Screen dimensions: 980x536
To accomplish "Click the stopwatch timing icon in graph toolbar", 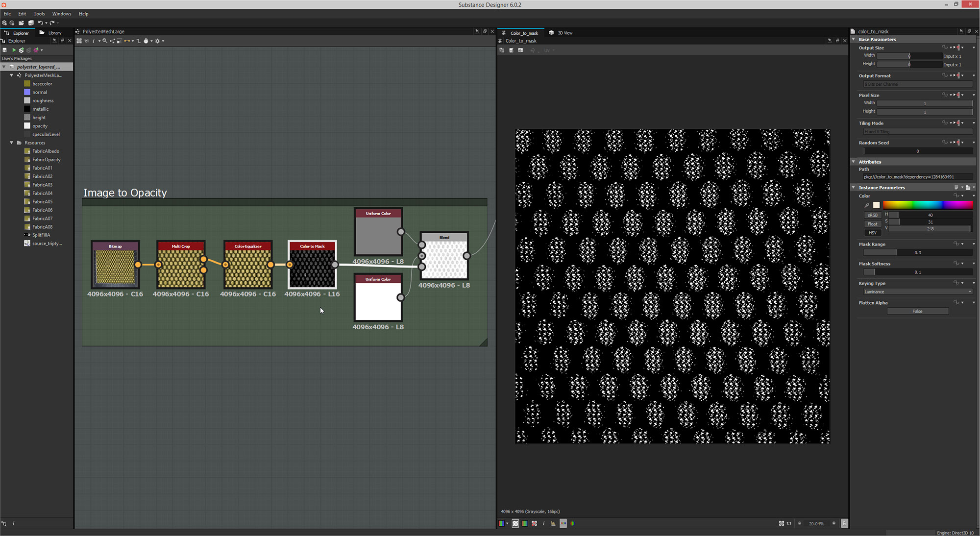I will (x=147, y=41).
